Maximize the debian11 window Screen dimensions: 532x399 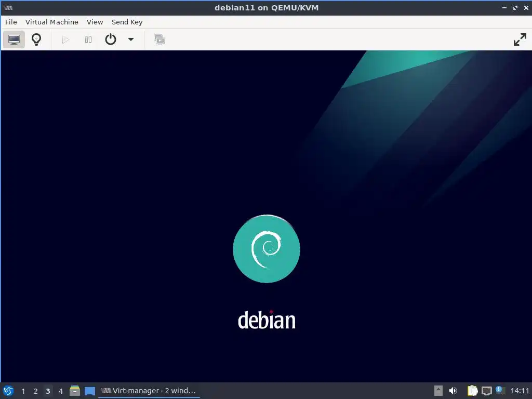[515, 7]
